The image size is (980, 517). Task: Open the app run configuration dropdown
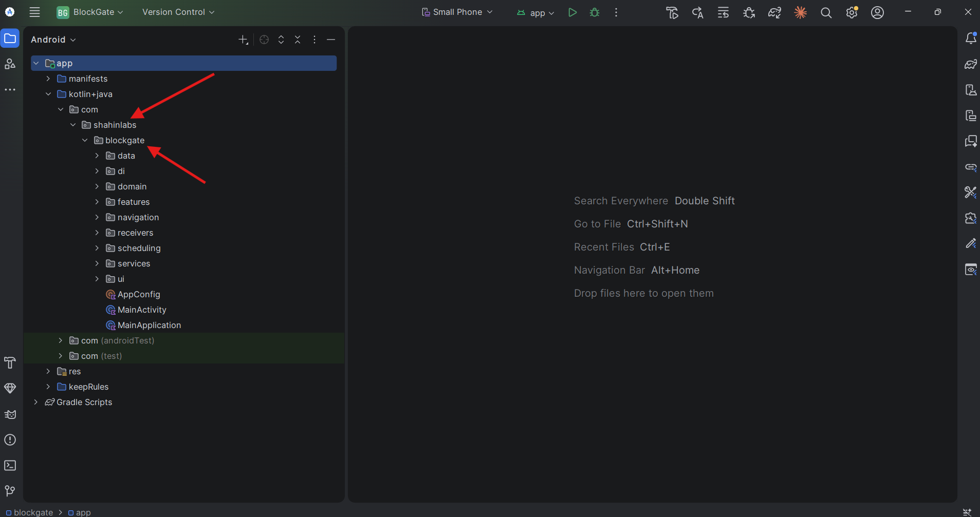(x=535, y=12)
